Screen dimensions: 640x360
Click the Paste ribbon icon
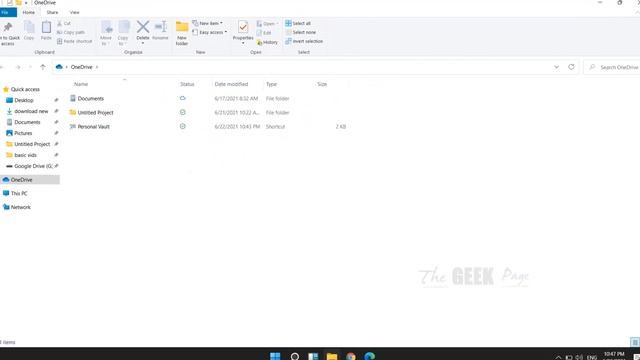pos(46,27)
